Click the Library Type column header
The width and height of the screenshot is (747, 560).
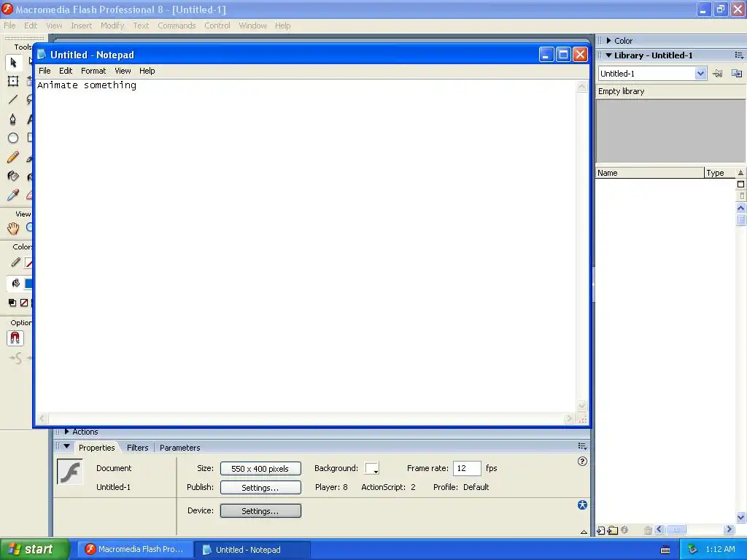(720, 173)
